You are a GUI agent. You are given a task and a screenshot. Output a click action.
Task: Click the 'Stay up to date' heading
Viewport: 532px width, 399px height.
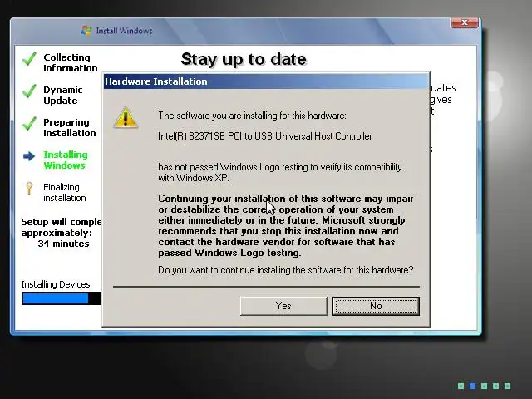(244, 59)
